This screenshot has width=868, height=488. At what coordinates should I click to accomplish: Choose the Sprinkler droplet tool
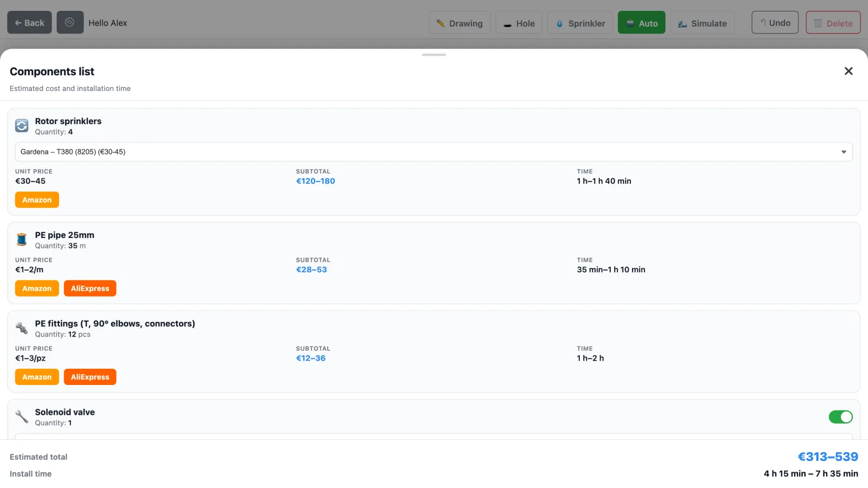[580, 23]
